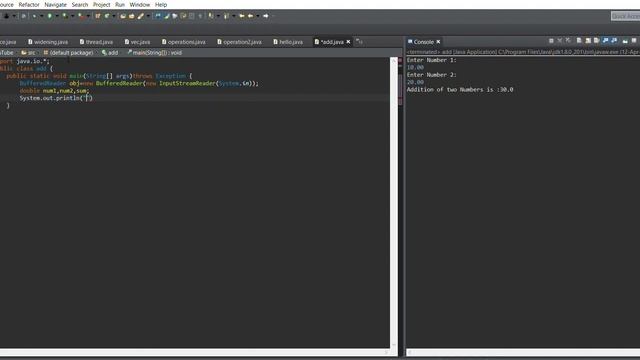Open the New Java Class dropdown arrow
The image size is (640, 360).
click(x=114, y=16)
